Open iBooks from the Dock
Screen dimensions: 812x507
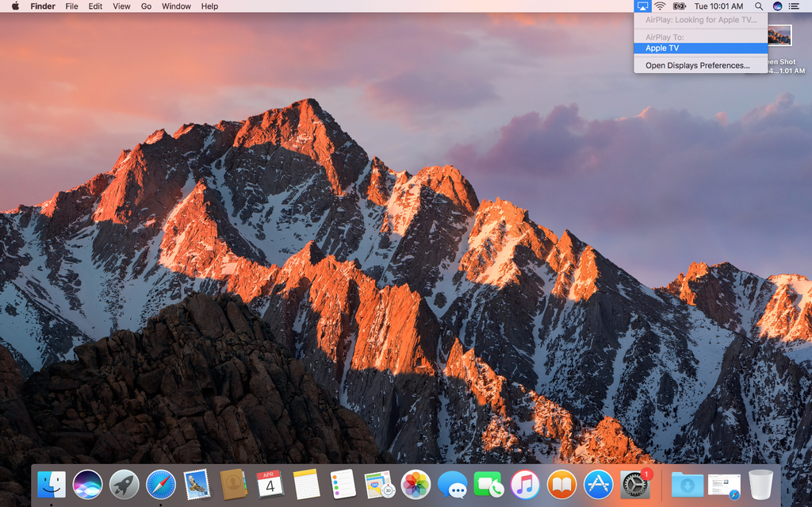(562, 485)
